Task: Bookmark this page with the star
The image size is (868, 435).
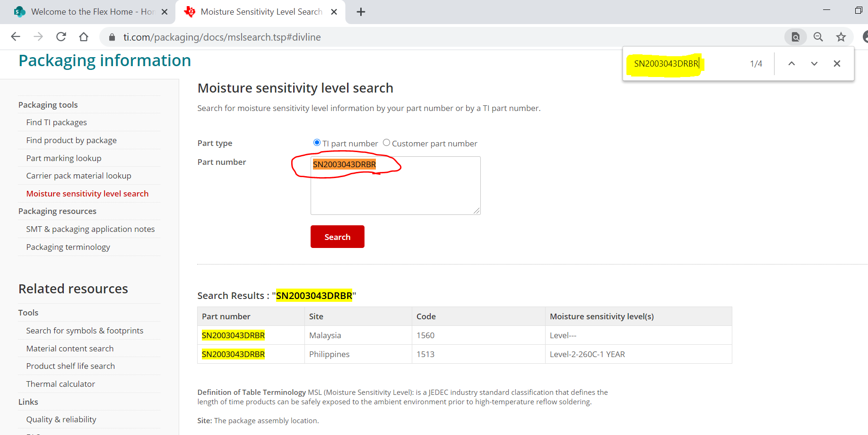Action: pos(841,37)
